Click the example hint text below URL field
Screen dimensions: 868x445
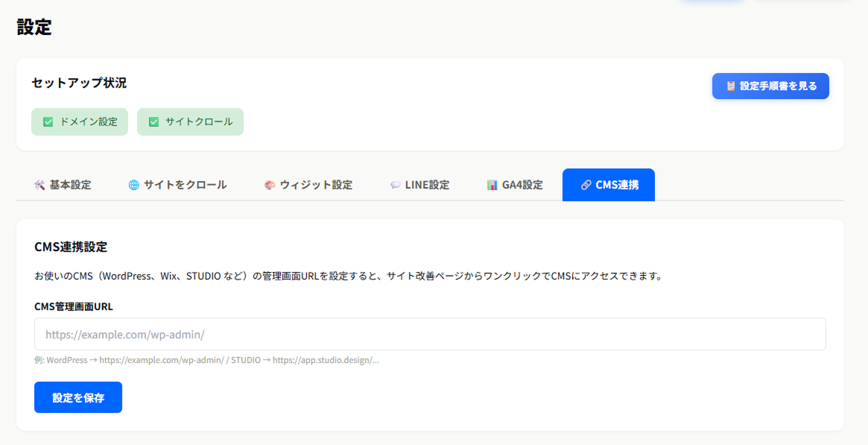[206, 360]
